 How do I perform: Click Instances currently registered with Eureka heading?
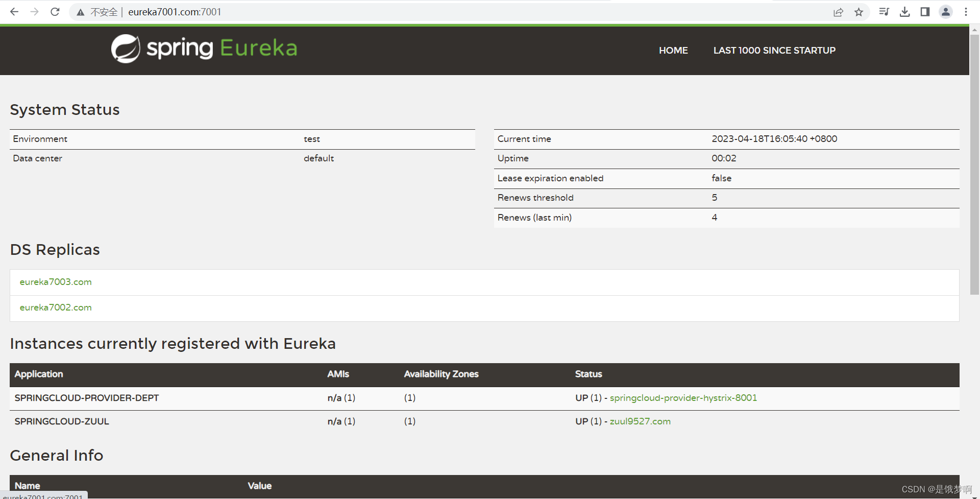[x=173, y=344]
